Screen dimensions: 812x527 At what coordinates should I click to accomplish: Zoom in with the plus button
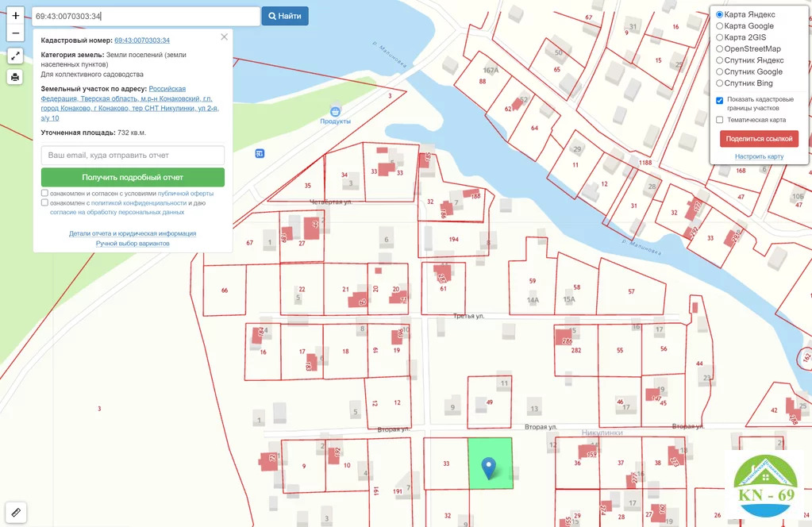[x=16, y=16]
